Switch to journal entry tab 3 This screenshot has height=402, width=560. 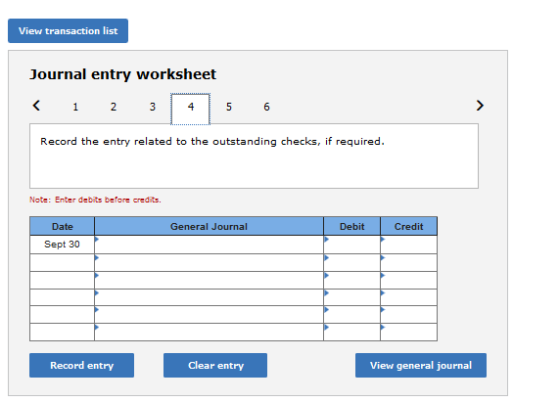152,107
